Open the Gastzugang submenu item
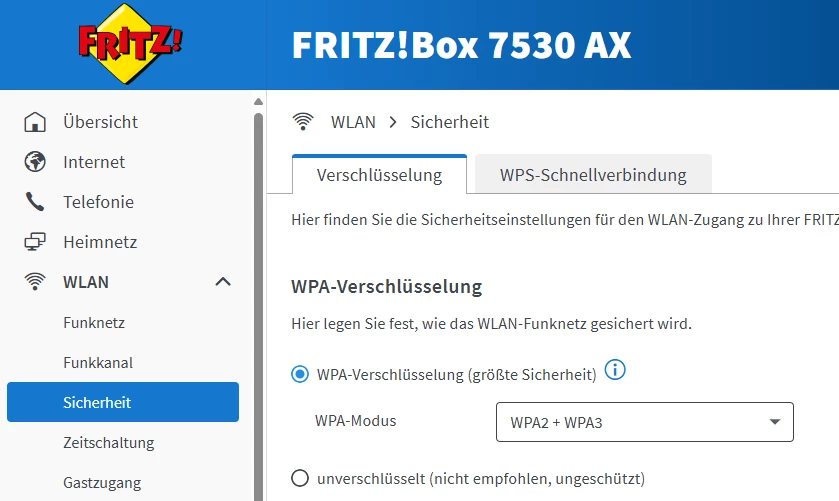The width and height of the screenshot is (839, 501). click(102, 483)
